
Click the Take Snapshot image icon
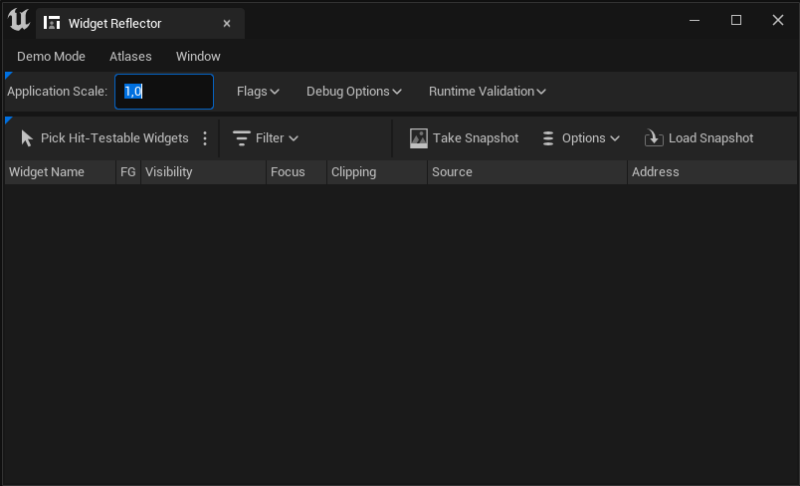tap(419, 139)
